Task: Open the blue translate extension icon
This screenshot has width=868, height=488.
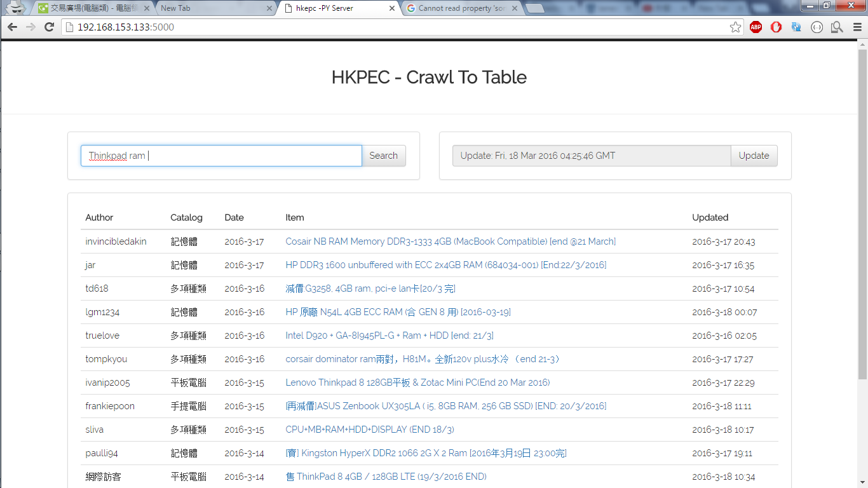Action: (x=796, y=27)
